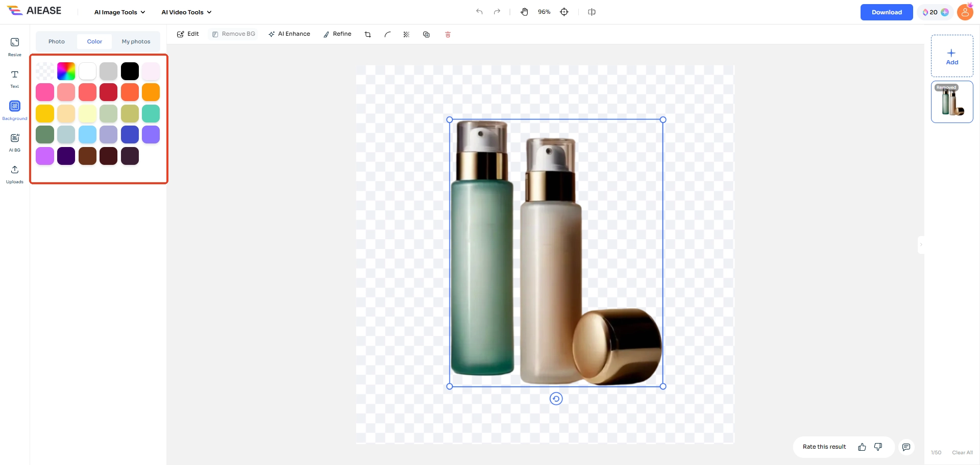Open the Uploads panel
Image resolution: width=980 pixels, height=465 pixels.
pyautogui.click(x=15, y=174)
